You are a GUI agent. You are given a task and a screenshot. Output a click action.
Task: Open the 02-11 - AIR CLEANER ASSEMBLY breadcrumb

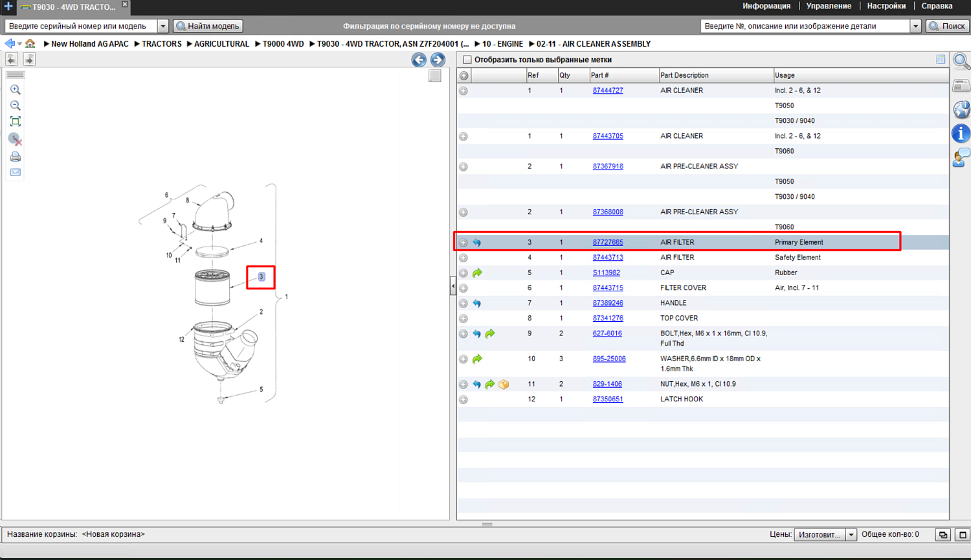coord(594,44)
